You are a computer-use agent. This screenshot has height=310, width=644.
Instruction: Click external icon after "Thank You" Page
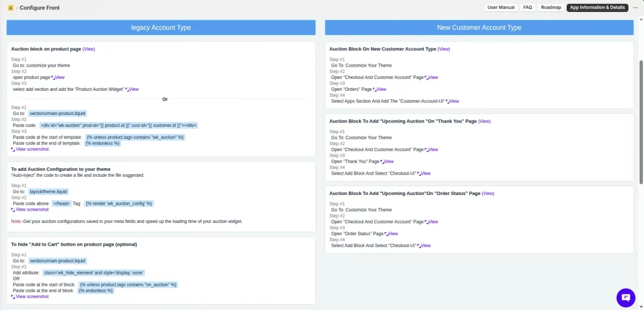(383, 162)
